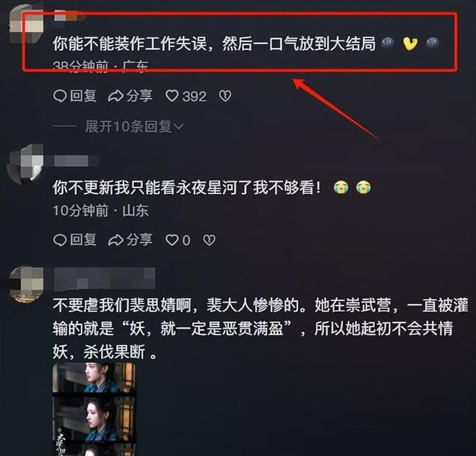The width and height of the screenshot is (476, 456).
Task: Dislike the 山东 comment with broken heart
Action: click(209, 240)
